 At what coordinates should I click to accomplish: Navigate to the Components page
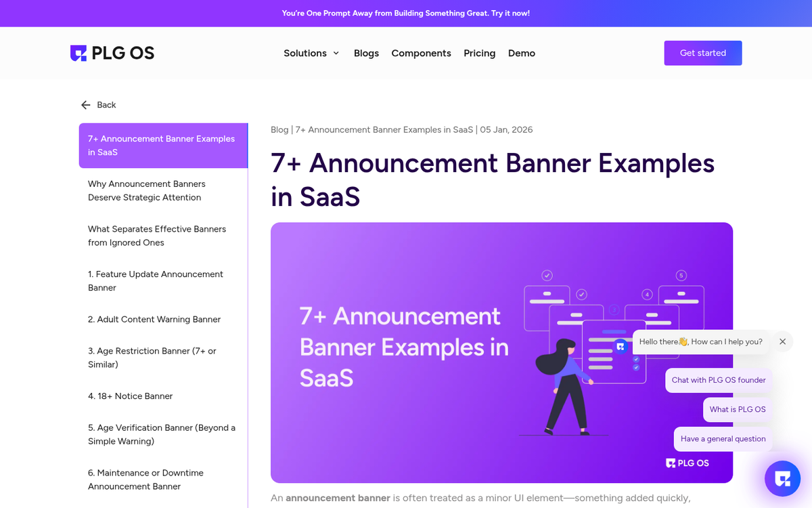tap(421, 53)
